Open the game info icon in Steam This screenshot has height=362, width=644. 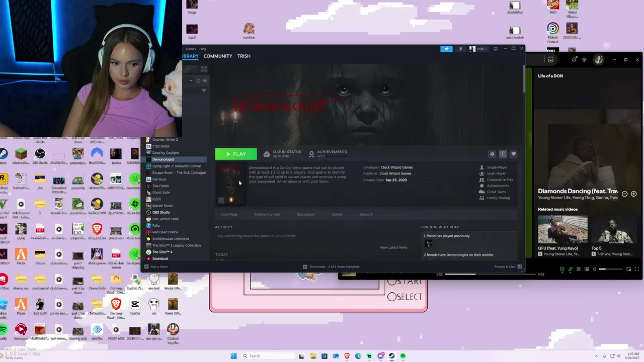pyautogui.click(x=502, y=154)
